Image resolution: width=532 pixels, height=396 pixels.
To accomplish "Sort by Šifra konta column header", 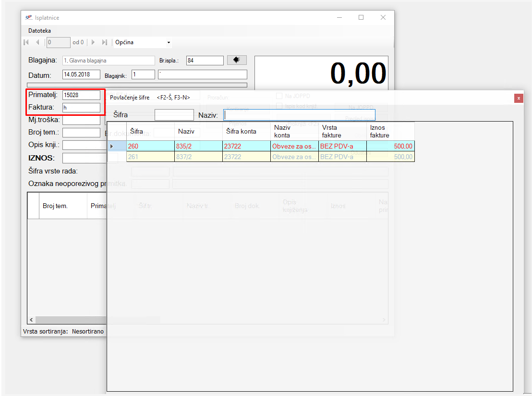I will point(246,131).
